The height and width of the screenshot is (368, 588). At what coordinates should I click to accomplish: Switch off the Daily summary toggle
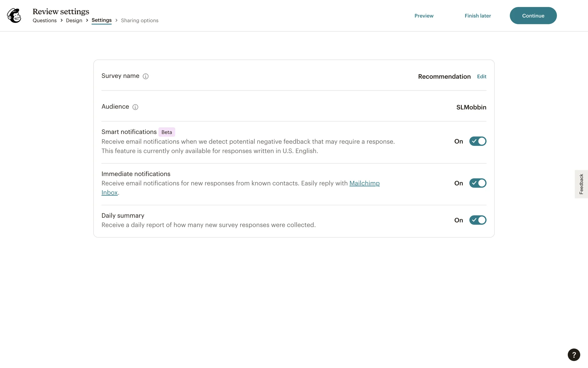[477, 220]
